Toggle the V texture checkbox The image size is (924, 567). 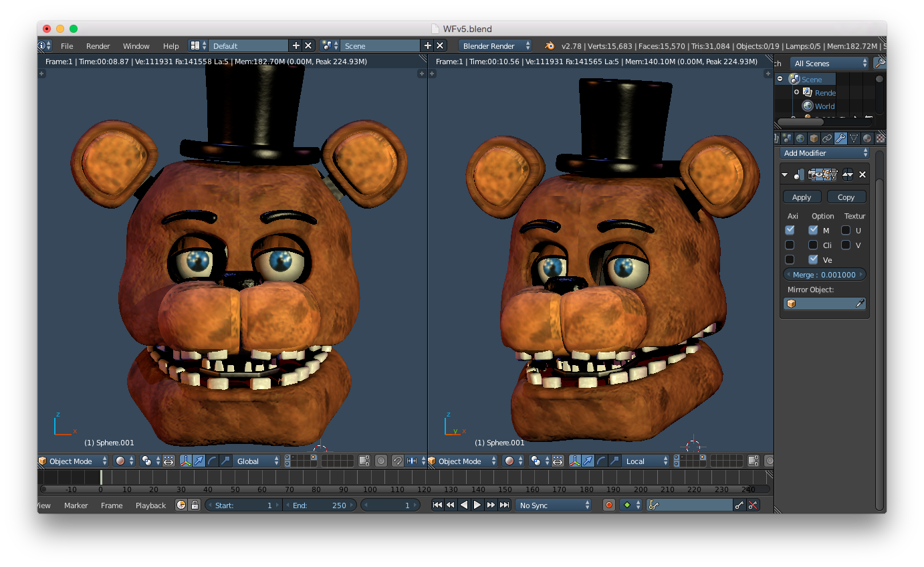coord(846,245)
